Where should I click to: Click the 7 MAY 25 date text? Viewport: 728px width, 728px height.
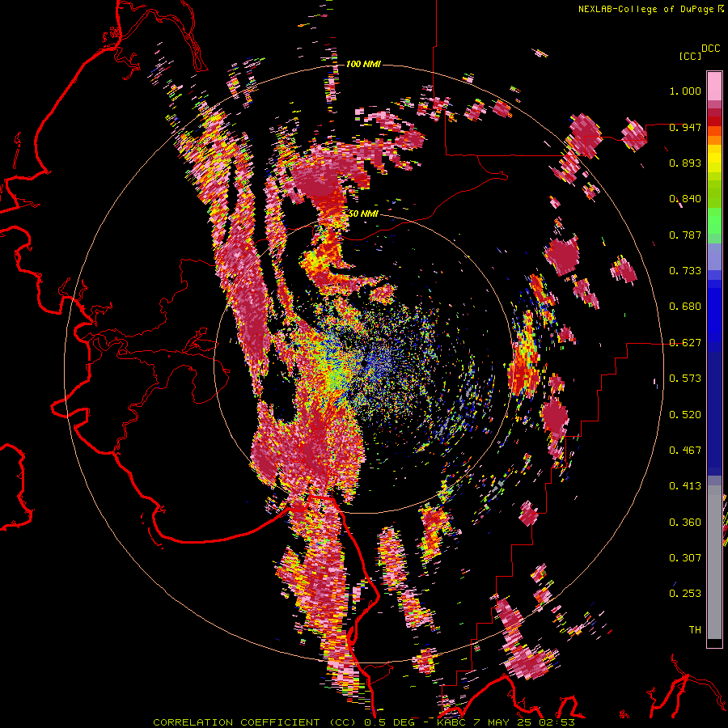503,722
